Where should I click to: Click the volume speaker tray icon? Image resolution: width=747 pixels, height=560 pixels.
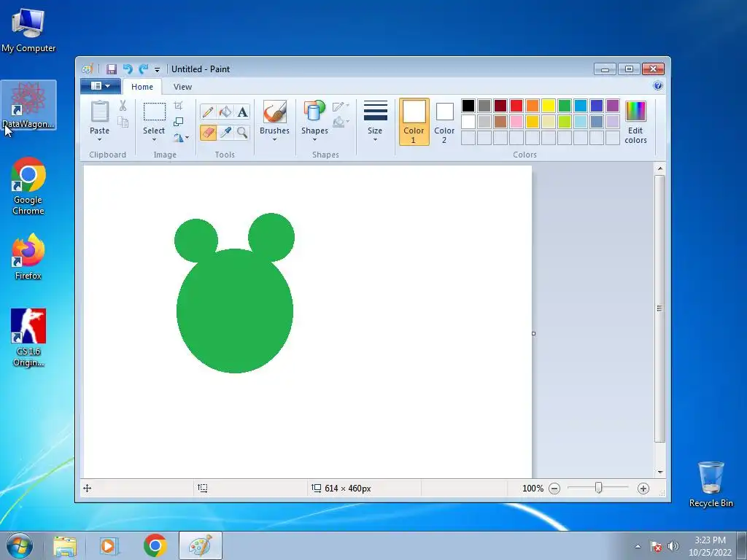coord(673,547)
